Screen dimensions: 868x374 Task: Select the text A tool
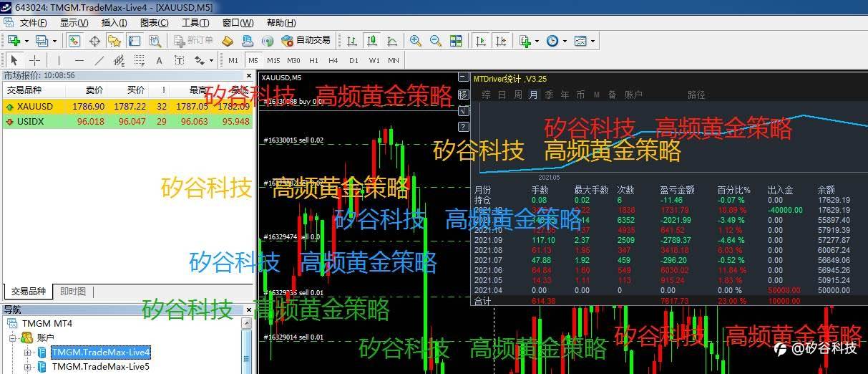click(x=159, y=60)
